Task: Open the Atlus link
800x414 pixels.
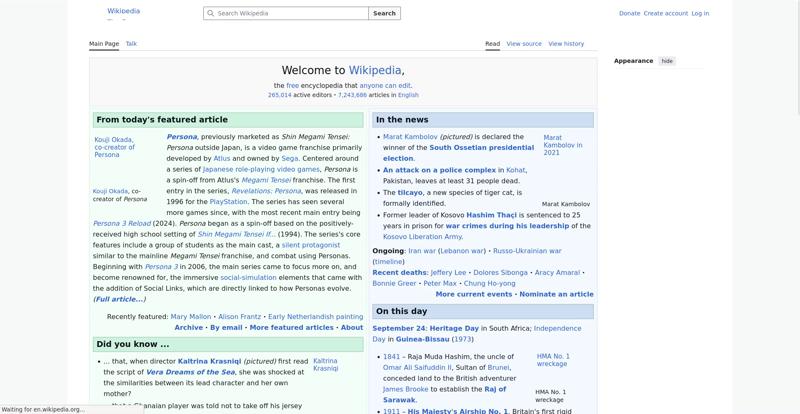Action: pyautogui.click(x=221, y=158)
